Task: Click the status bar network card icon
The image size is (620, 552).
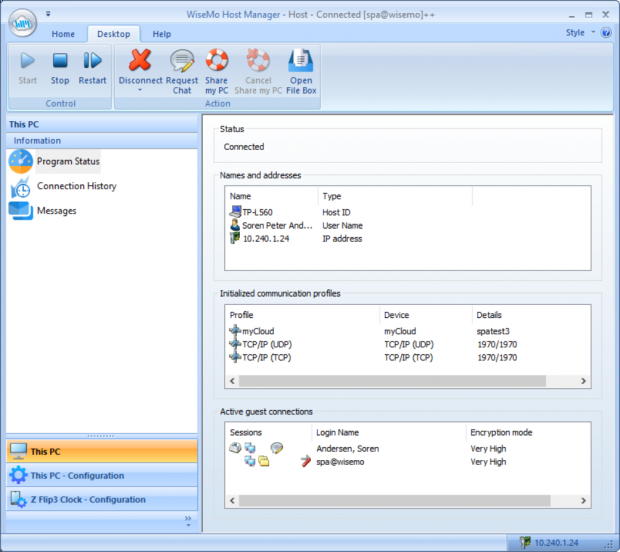Action: (525, 543)
